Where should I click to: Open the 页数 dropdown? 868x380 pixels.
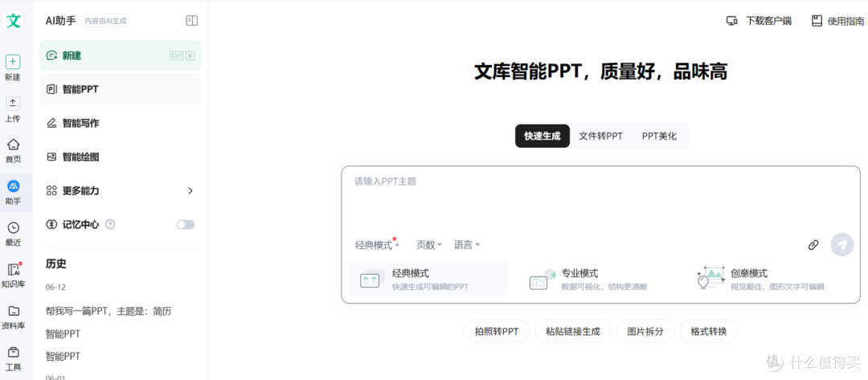click(x=429, y=244)
